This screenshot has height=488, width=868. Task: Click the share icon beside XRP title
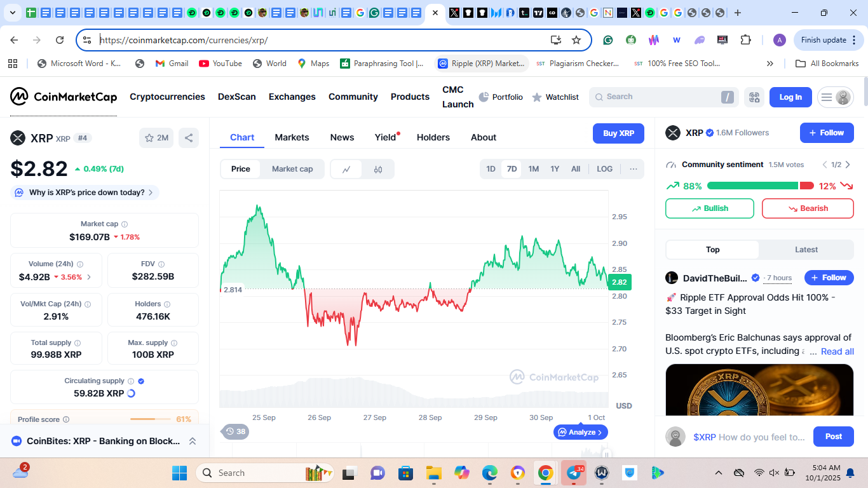click(188, 138)
